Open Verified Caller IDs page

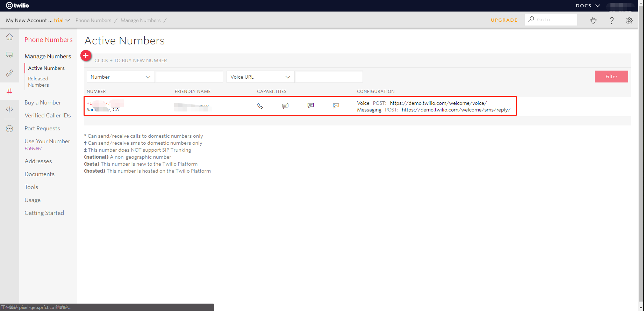pos(48,115)
